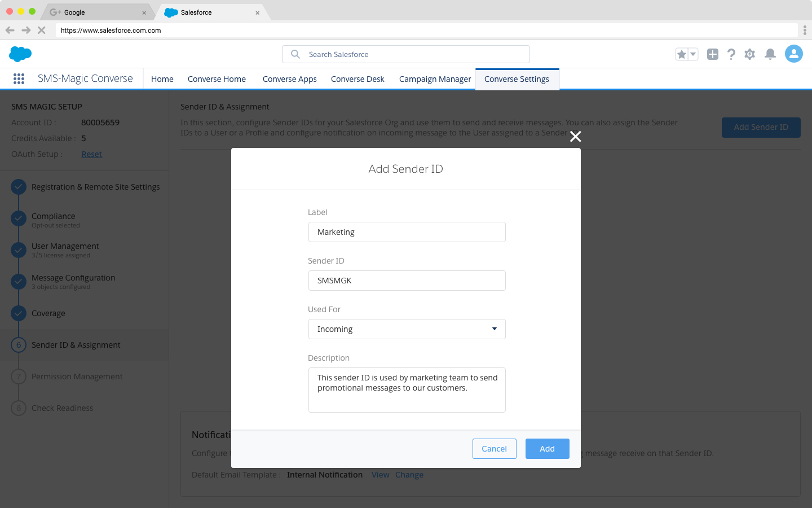Stop page loading with the X button

[41, 30]
